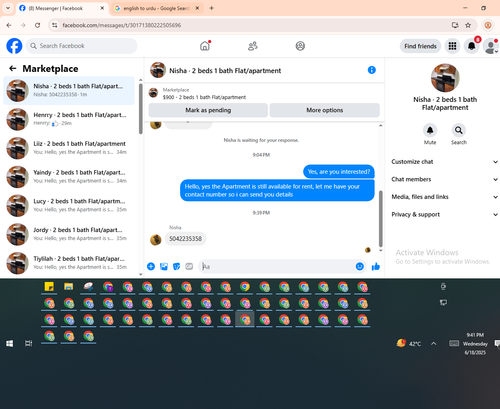Click the Facebook logo icon
The image size is (500, 409).
(14, 46)
